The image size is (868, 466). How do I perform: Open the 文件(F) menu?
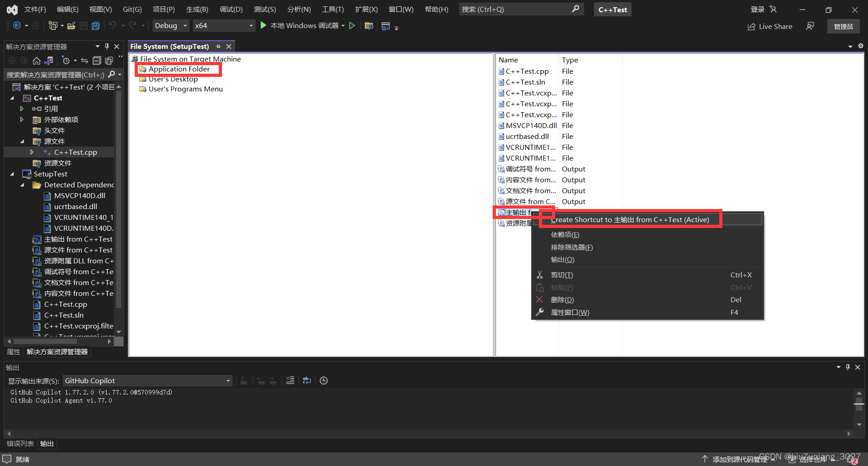click(x=35, y=9)
